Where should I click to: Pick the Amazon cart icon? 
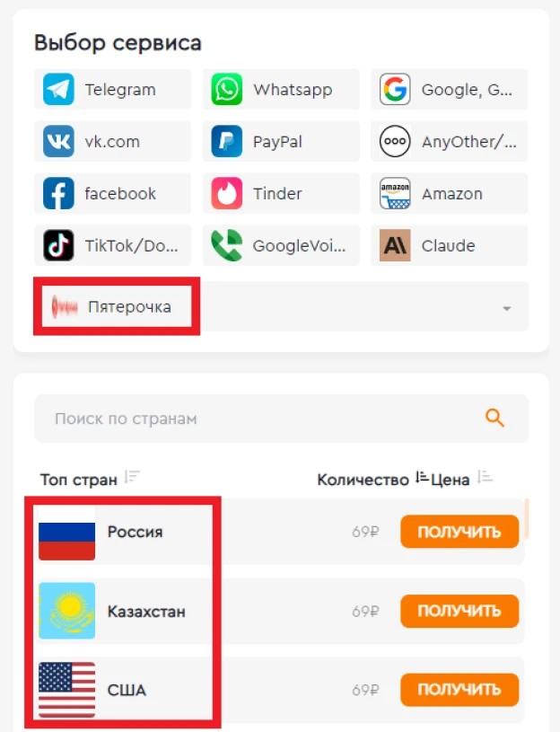pyautogui.click(x=395, y=193)
